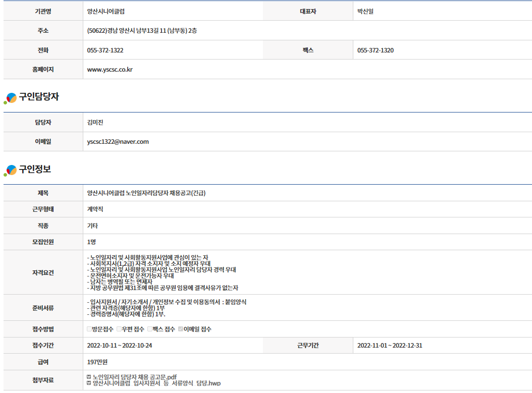
Task: Click the 준비서류 row label
Action: click(x=43, y=308)
